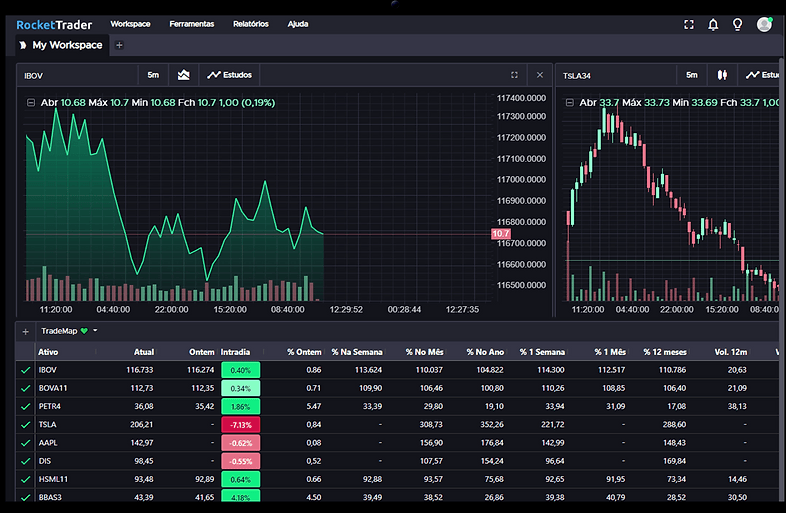Open the Relatórios menu
The image size is (786, 513).
(251, 24)
